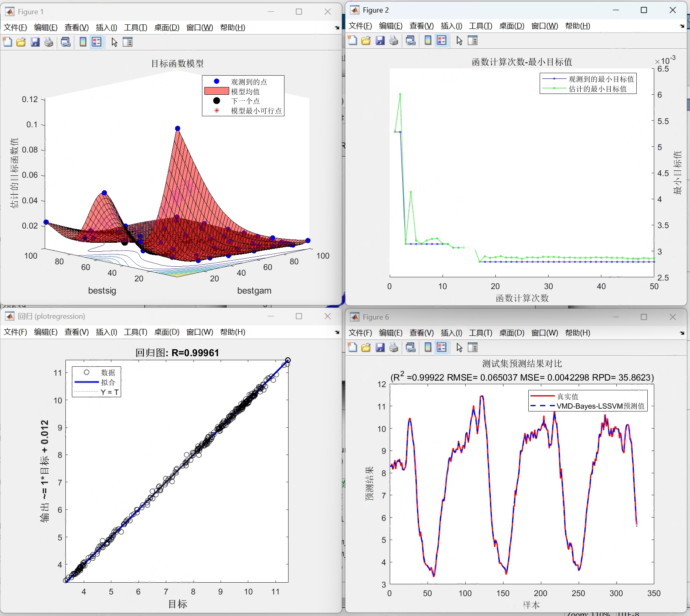This screenshot has width=690, height=616.
Task: Open the 查看(V) menu in Figure 2
Action: 421,26
